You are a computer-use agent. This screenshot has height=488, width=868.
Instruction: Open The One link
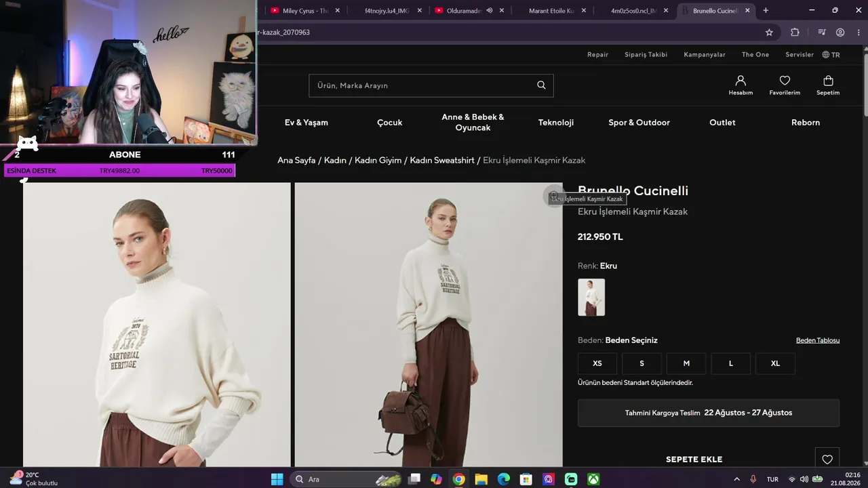(x=755, y=55)
